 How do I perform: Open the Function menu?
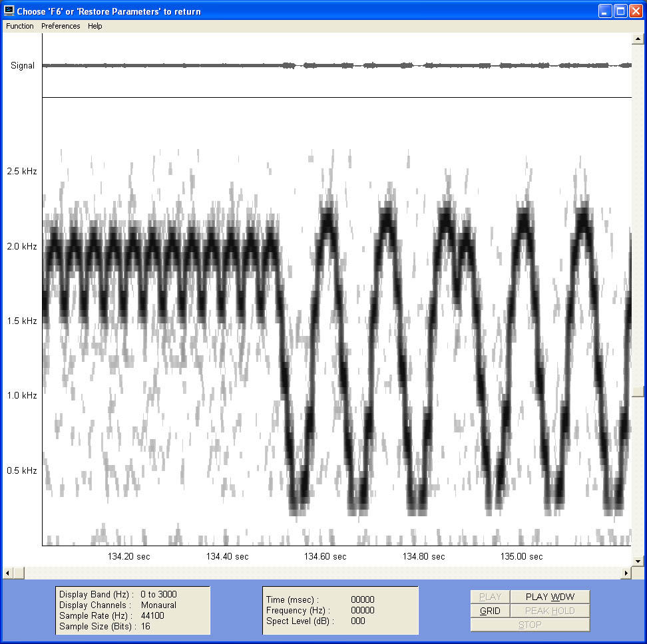pyautogui.click(x=20, y=26)
